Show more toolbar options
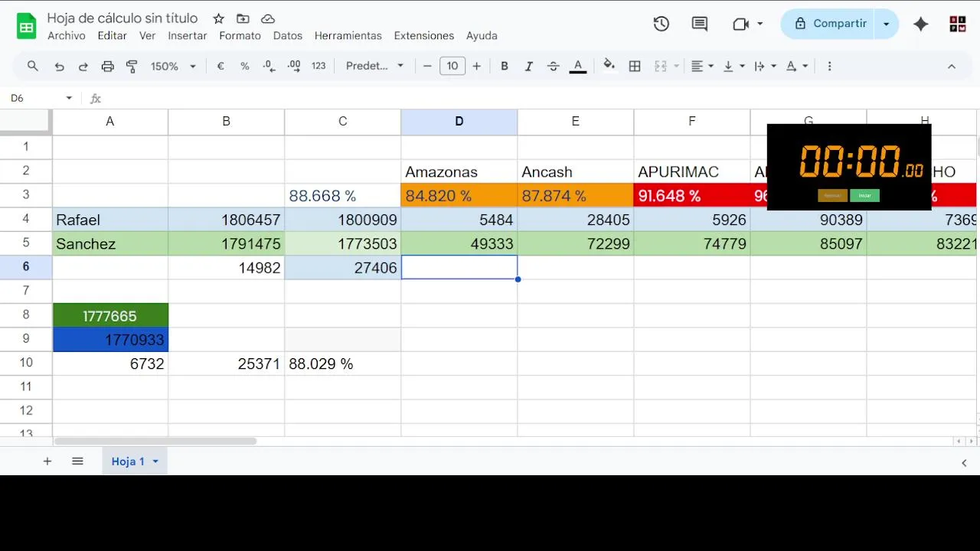This screenshot has height=551, width=980. [x=829, y=66]
